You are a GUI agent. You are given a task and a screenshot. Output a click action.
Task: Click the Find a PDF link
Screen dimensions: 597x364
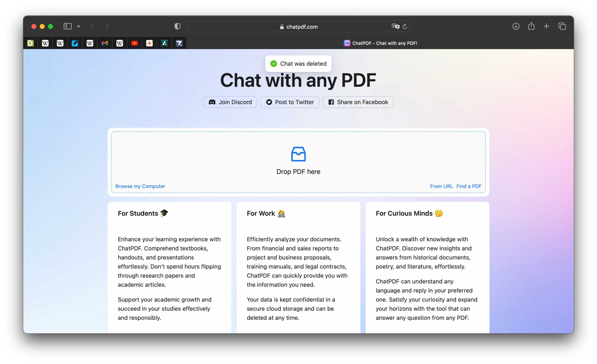coord(469,186)
